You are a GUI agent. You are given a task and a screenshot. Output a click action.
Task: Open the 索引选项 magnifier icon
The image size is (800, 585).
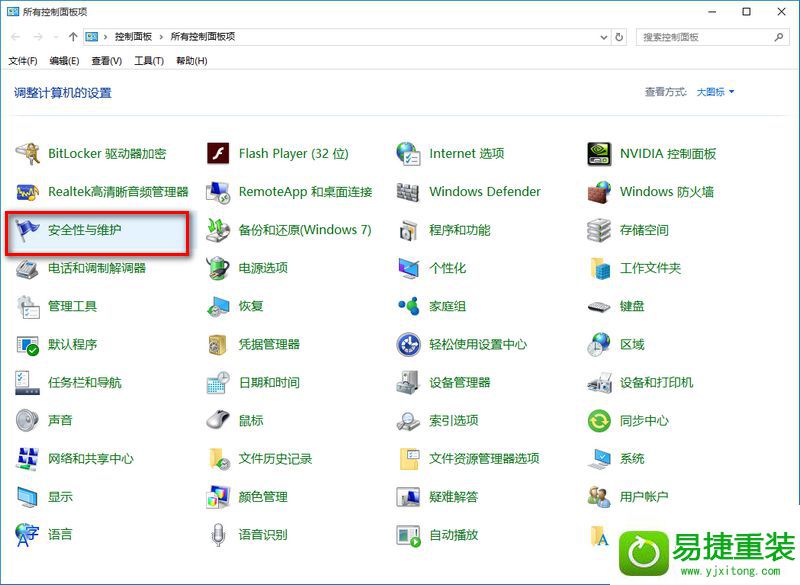[x=408, y=421]
